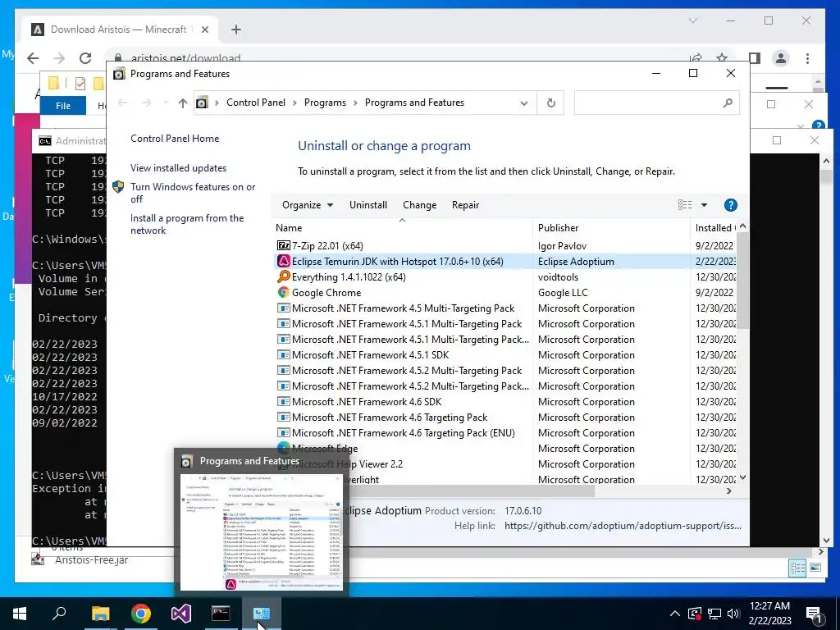Open Turn Windows features on or off
Viewport: 840px width, 630px height.
193,193
